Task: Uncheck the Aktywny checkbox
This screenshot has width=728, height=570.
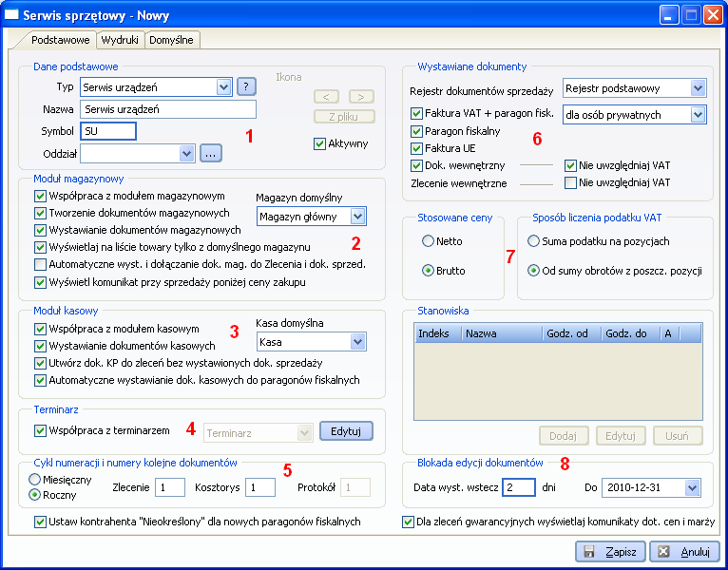Action: (x=319, y=143)
